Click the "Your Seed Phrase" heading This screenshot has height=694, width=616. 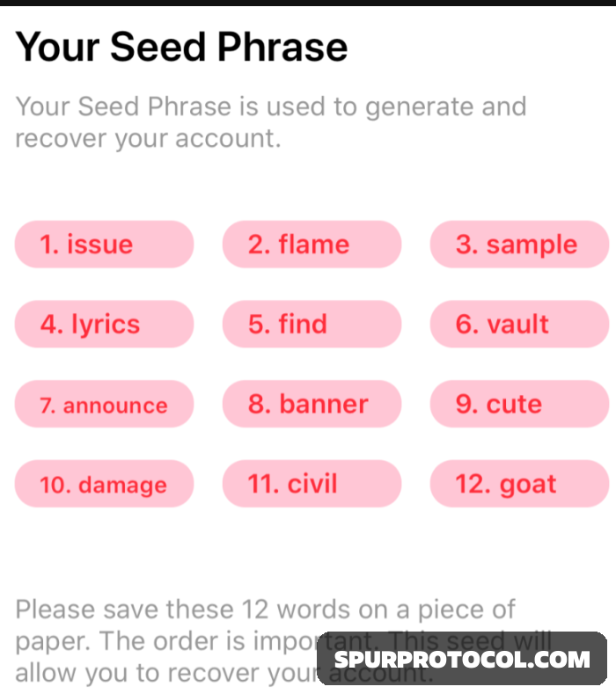point(181,47)
